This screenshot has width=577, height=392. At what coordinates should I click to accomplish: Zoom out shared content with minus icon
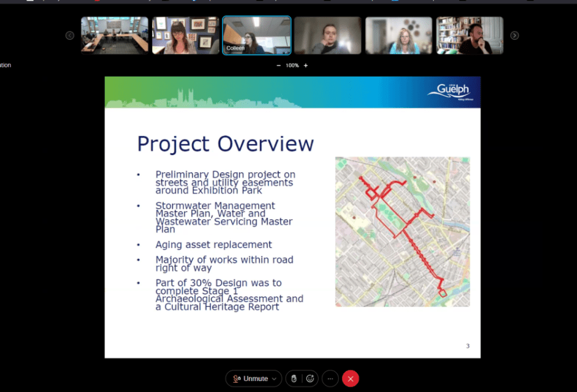tap(279, 66)
